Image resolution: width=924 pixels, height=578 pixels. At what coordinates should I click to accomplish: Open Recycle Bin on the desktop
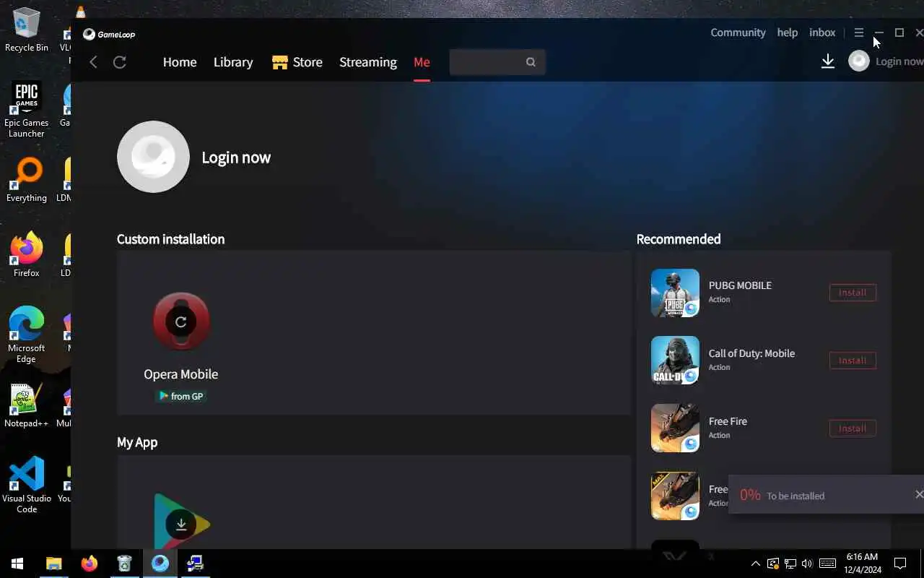(x=27, y=30)
